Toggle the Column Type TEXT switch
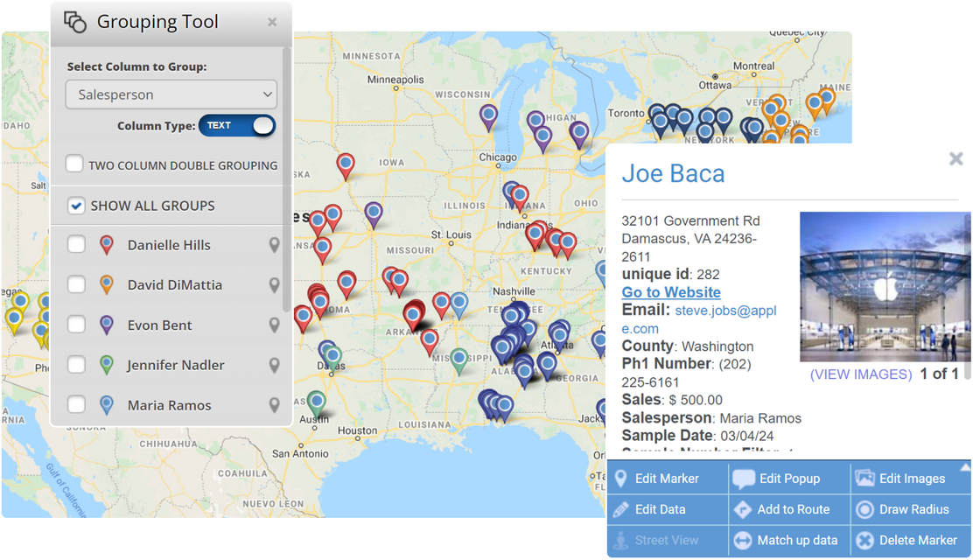The width and height of the screenshot is (973, 560). (x=236, y=125)
